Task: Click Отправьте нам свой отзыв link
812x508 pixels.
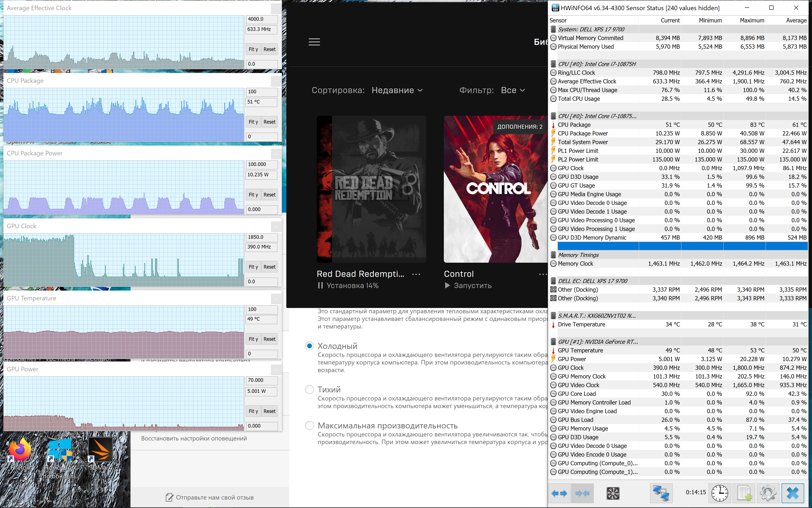Action: (215, 498)
